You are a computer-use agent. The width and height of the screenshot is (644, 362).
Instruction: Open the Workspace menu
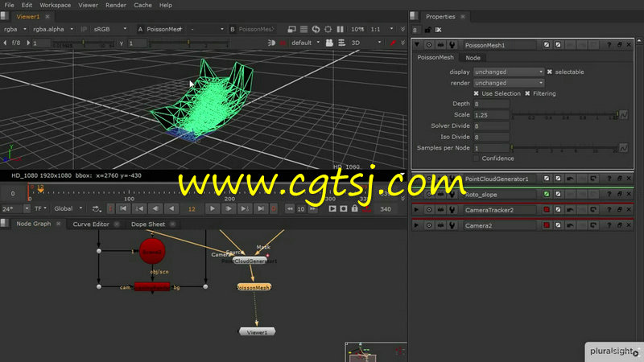coord(55,6)
